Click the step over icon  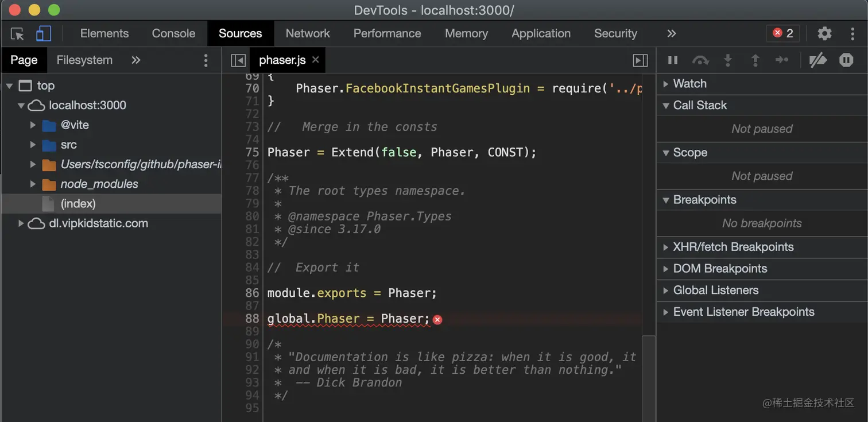point(700,60)
